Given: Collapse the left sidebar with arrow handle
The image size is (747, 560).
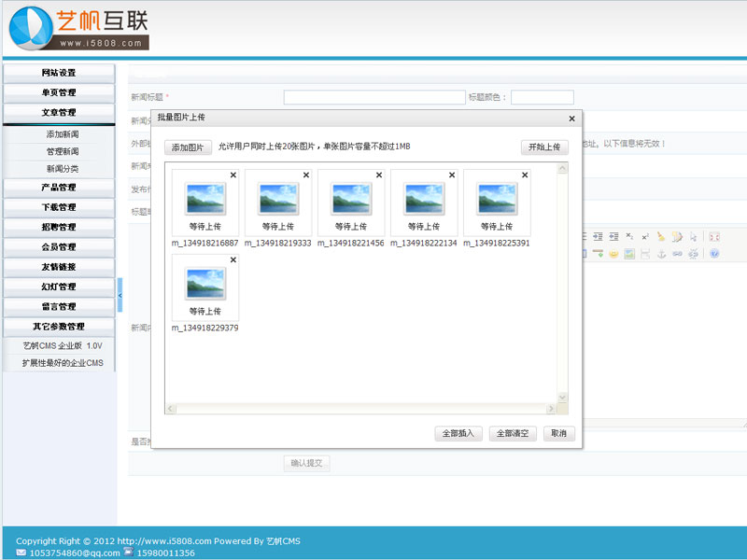Looking at the screenshot, I should 120,296.
